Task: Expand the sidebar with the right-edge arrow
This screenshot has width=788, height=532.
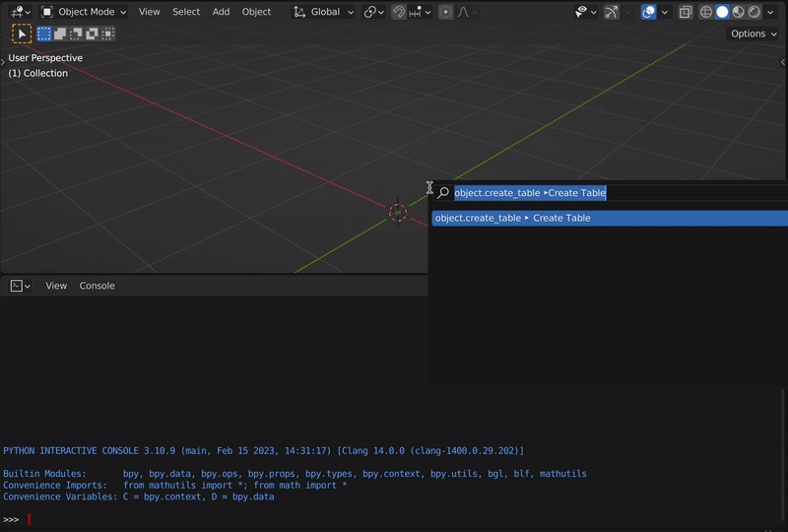Action: click(x=783, y=62)
